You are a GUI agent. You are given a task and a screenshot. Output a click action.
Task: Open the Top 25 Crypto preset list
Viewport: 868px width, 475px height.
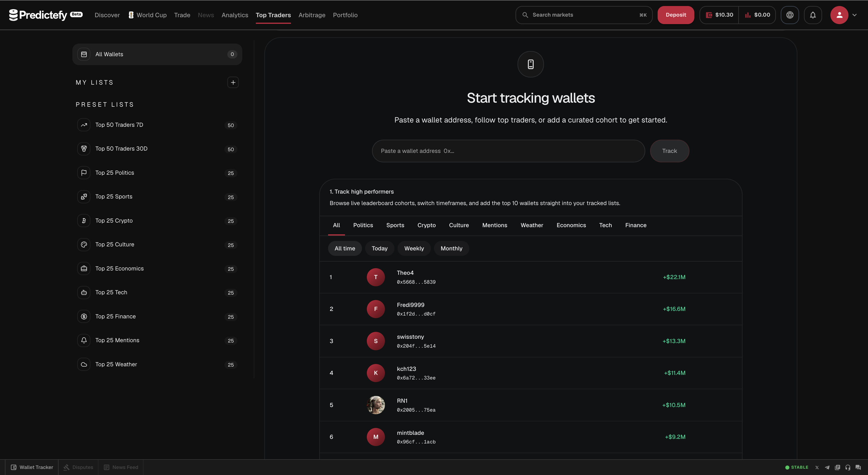157,221
